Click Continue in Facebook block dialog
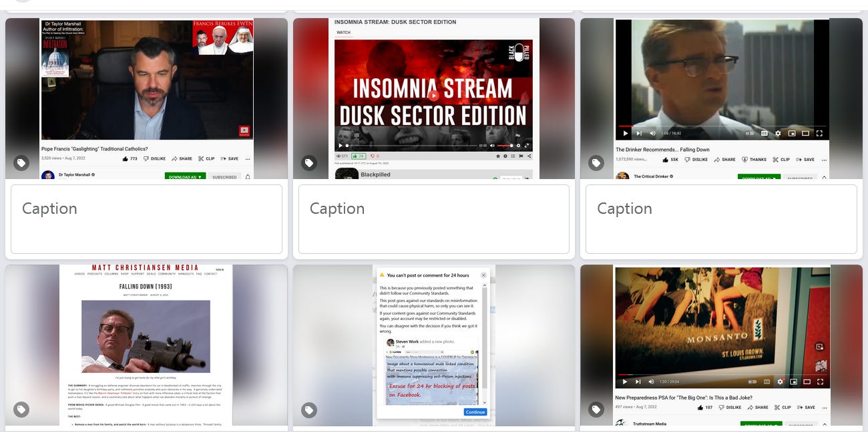 point(475,412)
